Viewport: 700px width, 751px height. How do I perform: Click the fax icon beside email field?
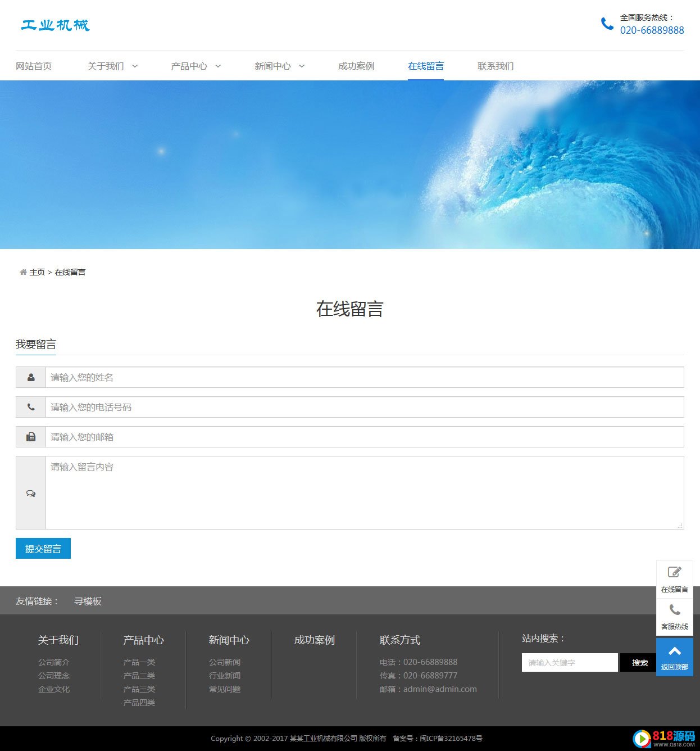[x=31, y=437]
